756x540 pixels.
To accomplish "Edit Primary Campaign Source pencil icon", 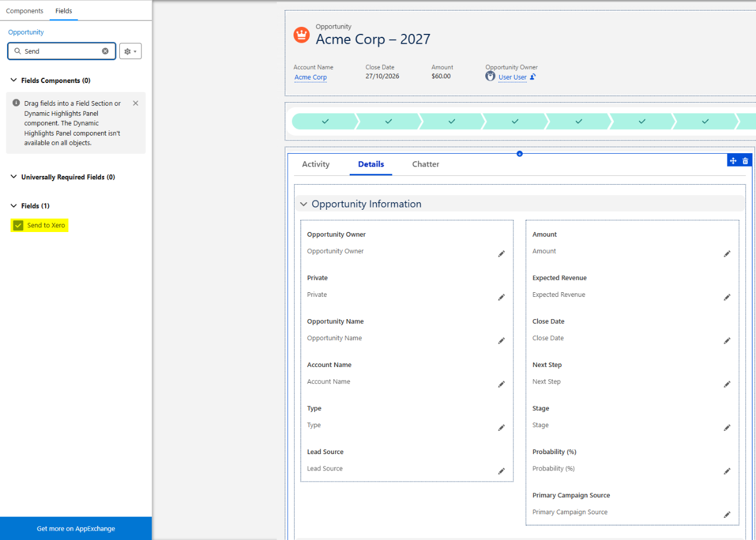I will pos(727,515).
